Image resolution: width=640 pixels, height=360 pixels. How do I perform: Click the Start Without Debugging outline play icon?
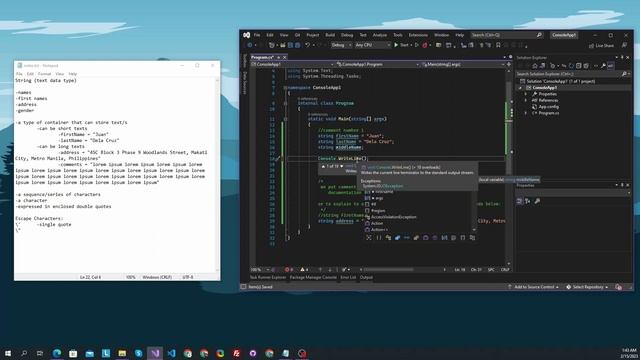tap(416, 45)
